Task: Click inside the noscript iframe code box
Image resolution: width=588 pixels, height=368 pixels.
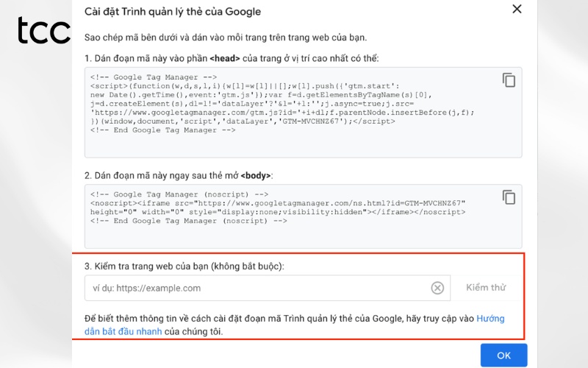Action: (303, 216)
